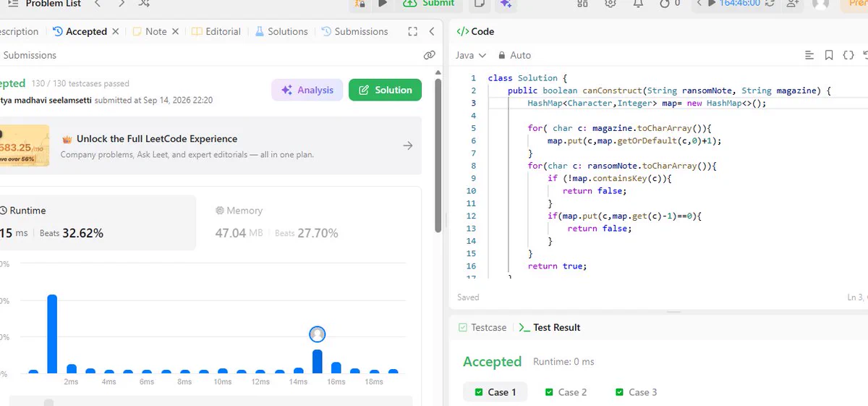
Task: Click the shuffle random problem icon
Action: point(144,4)
